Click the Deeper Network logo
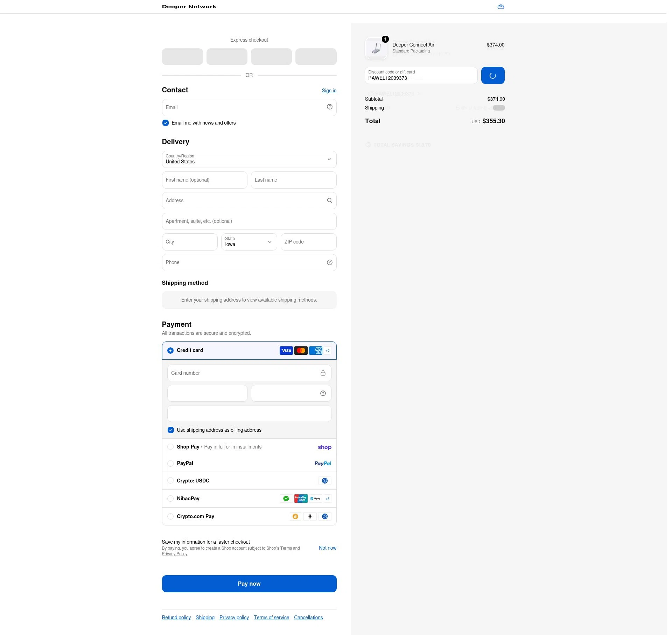 pyautogui.click(x=189, y=7)
